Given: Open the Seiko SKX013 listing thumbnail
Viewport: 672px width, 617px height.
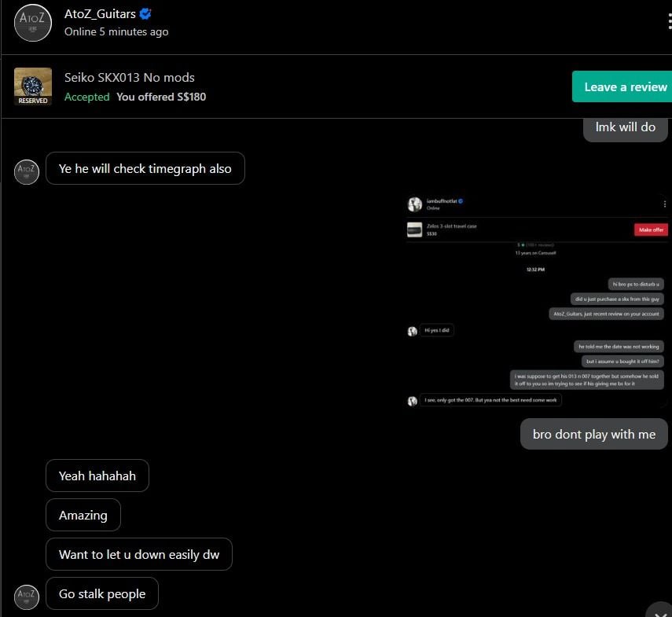Looking at the screenshot, I should pos(33,86).
